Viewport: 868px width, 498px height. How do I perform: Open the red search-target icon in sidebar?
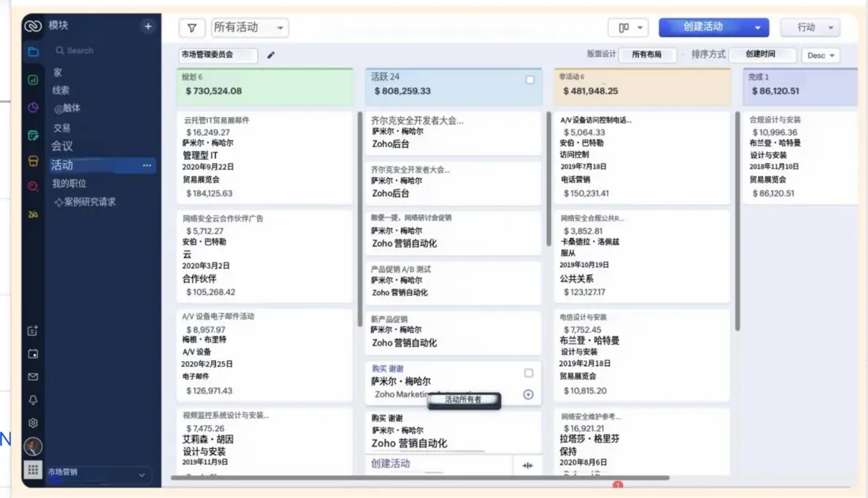pos(33,187)
